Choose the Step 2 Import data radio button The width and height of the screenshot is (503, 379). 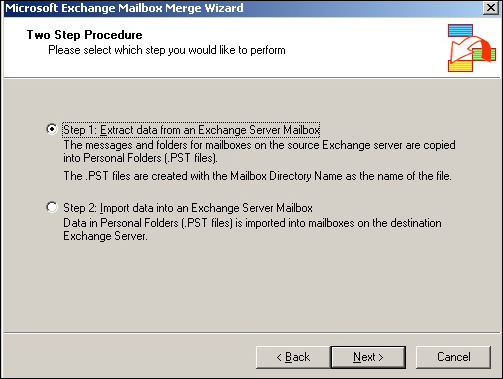(52, 207)
